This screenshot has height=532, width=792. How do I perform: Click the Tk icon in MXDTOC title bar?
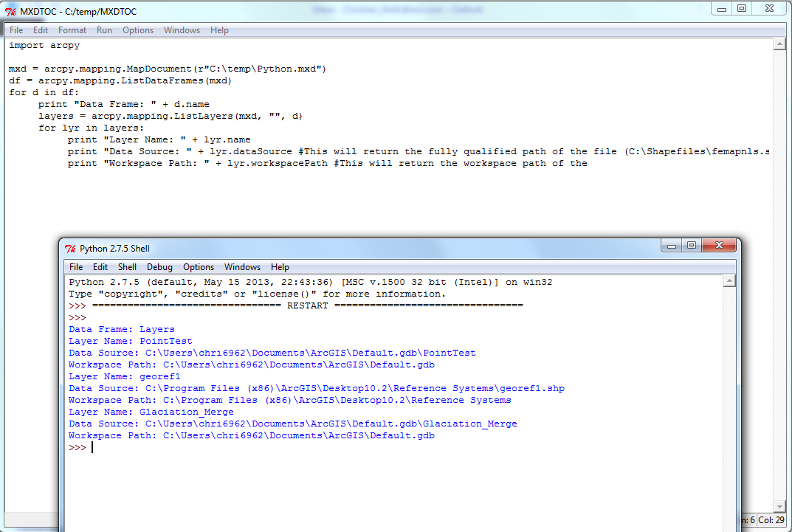[10, 12]
